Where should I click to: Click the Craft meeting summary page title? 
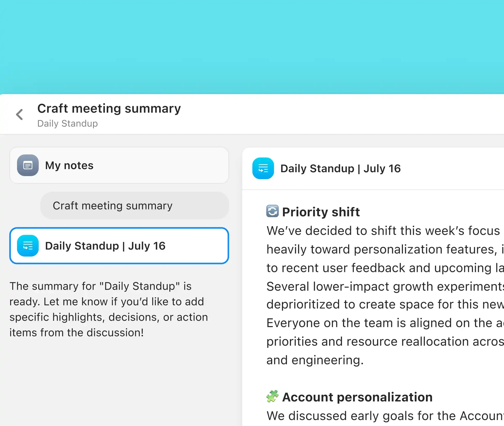109,108
